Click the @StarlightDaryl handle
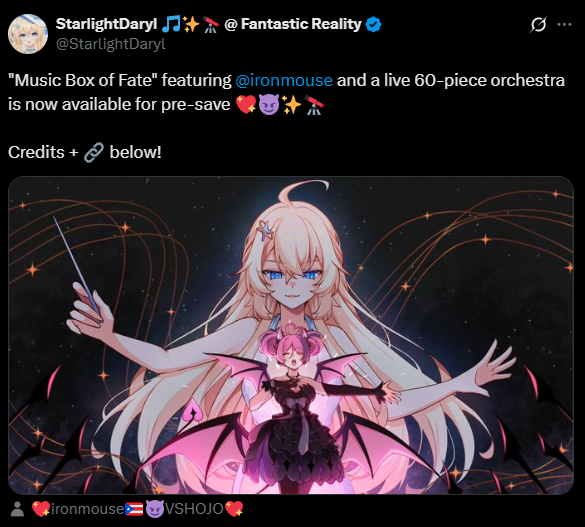Image resolution: width=585 pixels, height=527 pixels. coord(111,44)
